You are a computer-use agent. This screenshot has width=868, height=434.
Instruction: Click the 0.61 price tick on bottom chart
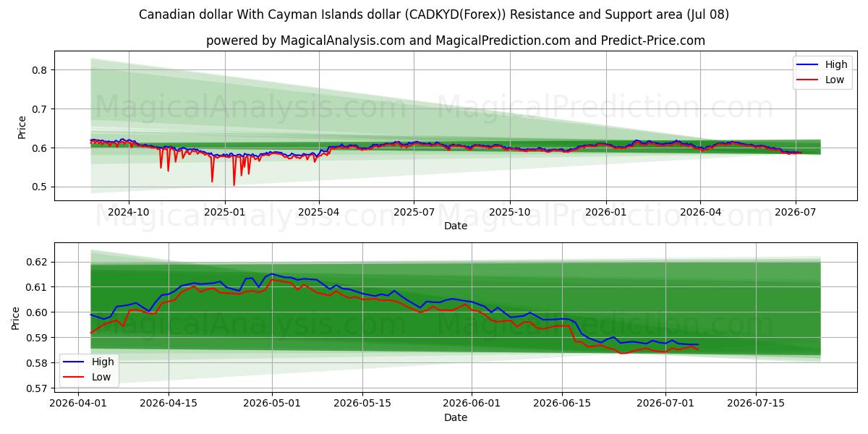[37, 287]
